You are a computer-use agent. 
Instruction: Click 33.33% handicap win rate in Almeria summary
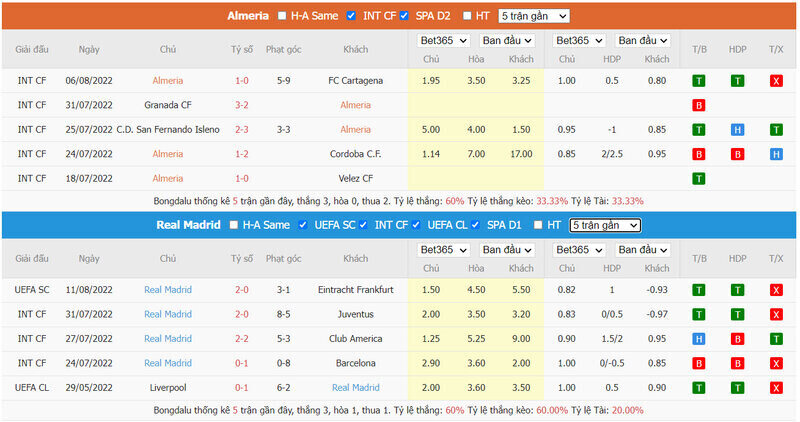pyautogui.click(x=552, y=201)
